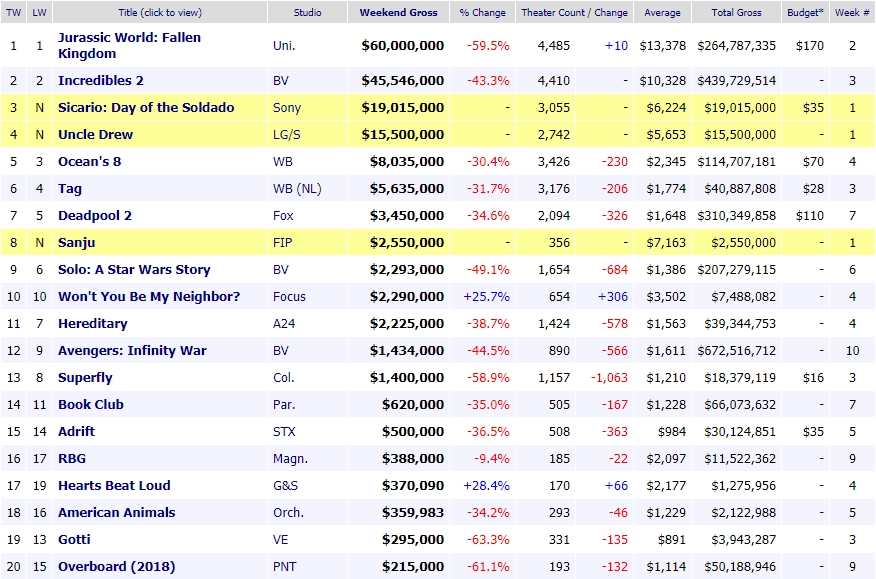The width and height of the screenshot is (876, 579).
Task: Click the Hearts Beat Loud title
Action: [x=114, y=486]
